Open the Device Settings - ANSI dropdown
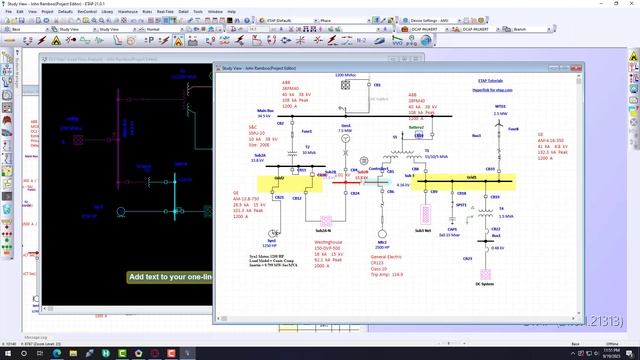 coord(435,20)
